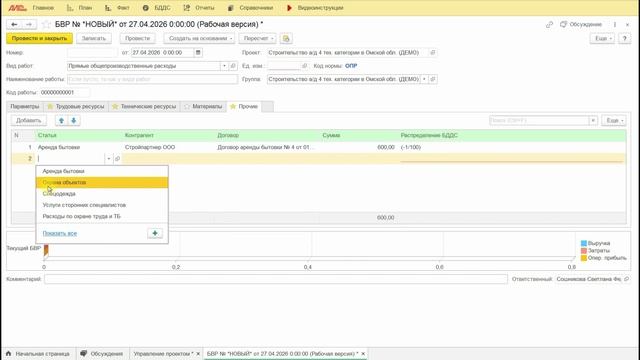Screen dimensions: 640x360
Task: Expand the table Еще menu
Action: click(x=614, y=120)
